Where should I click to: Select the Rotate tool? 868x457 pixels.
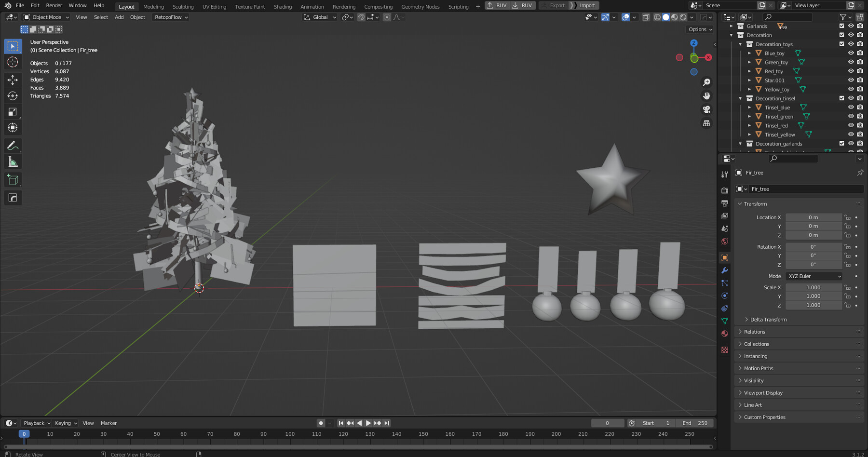(x=12, y=95)
